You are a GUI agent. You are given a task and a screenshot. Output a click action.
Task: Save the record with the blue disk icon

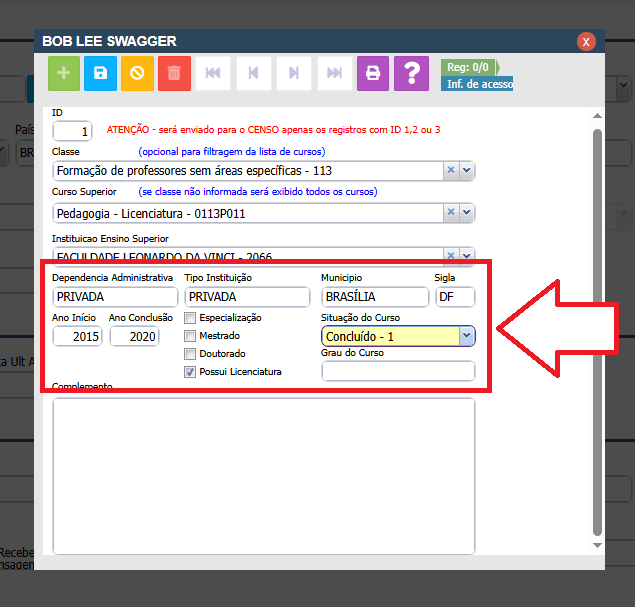(x=101, y=73)
